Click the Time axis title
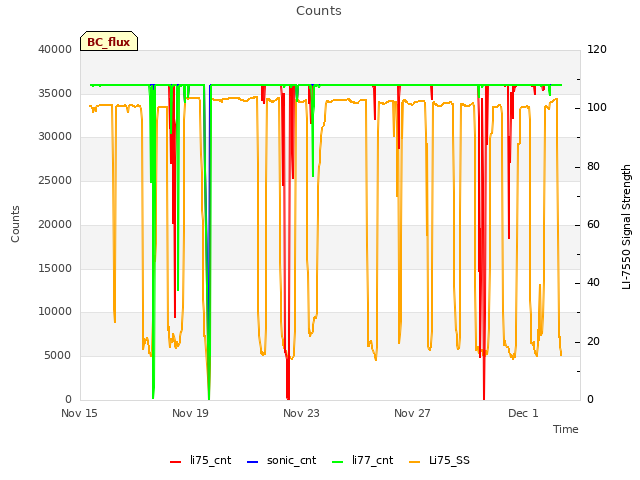Viewport: 640px width, 480px height. click(566, 429)
